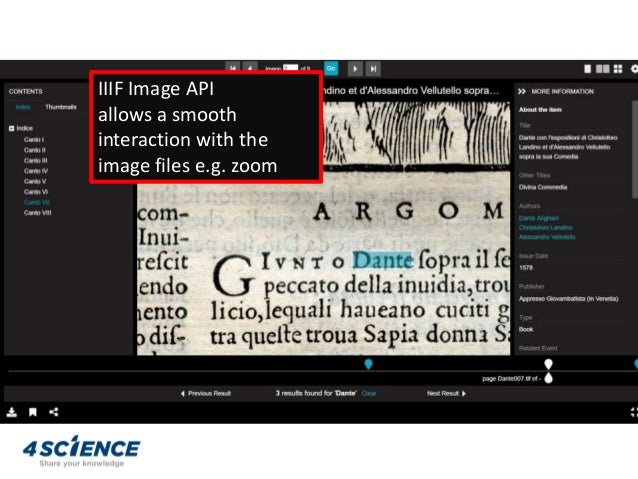Click the blue search result marker
This screenshot has height=479, width=638.
(369, 364)
